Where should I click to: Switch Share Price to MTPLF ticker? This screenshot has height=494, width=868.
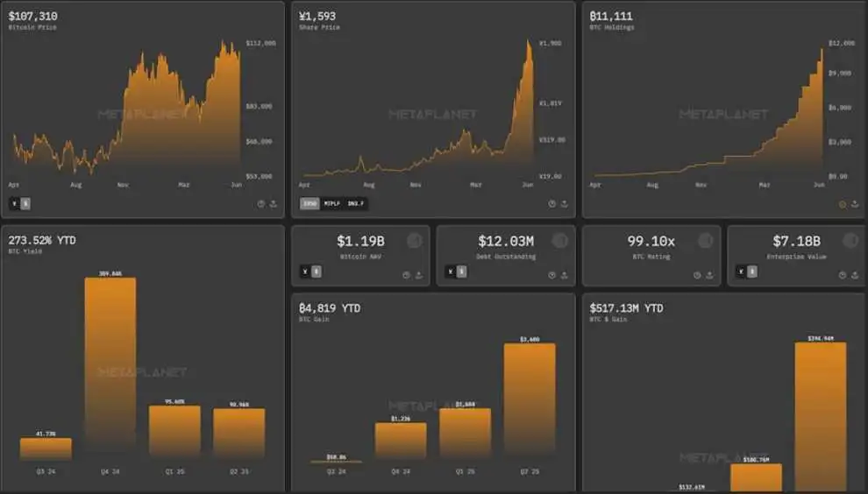(x=331, y=203)
